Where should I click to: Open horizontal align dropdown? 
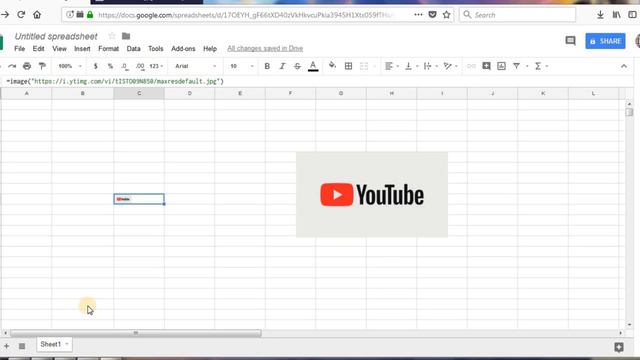click(391, 66)
